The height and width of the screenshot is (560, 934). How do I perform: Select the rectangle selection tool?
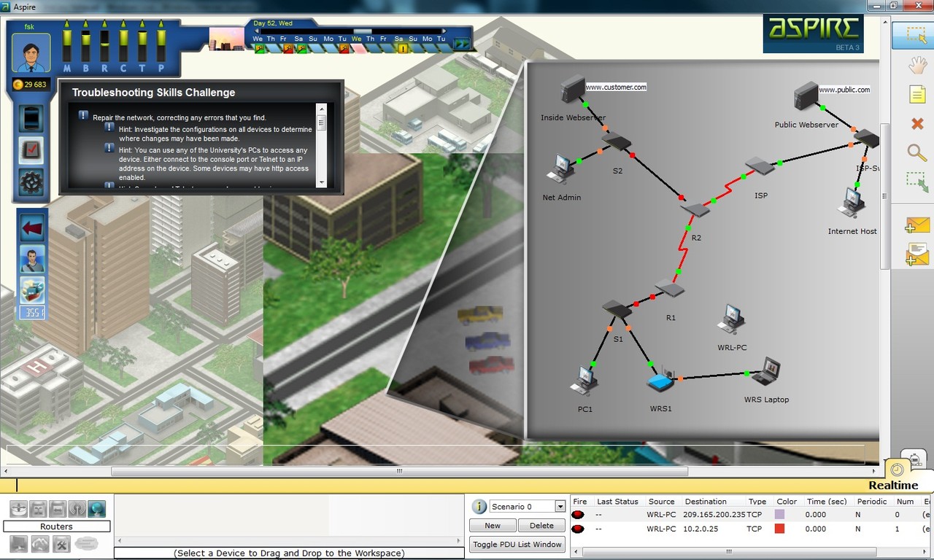tap(916, 35)
